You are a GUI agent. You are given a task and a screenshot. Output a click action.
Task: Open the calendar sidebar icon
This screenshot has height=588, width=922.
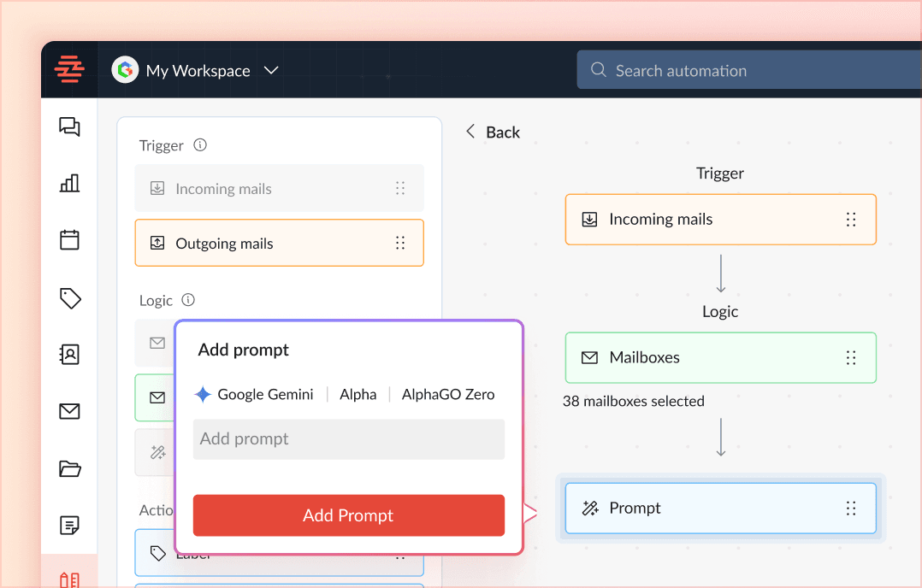click(x=69, y=239)
